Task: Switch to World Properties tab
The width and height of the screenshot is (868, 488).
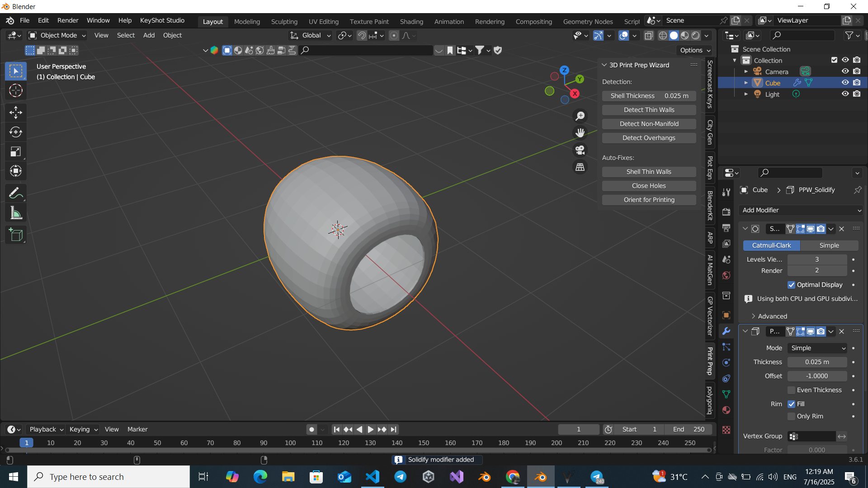Action: tap(726, 276)
